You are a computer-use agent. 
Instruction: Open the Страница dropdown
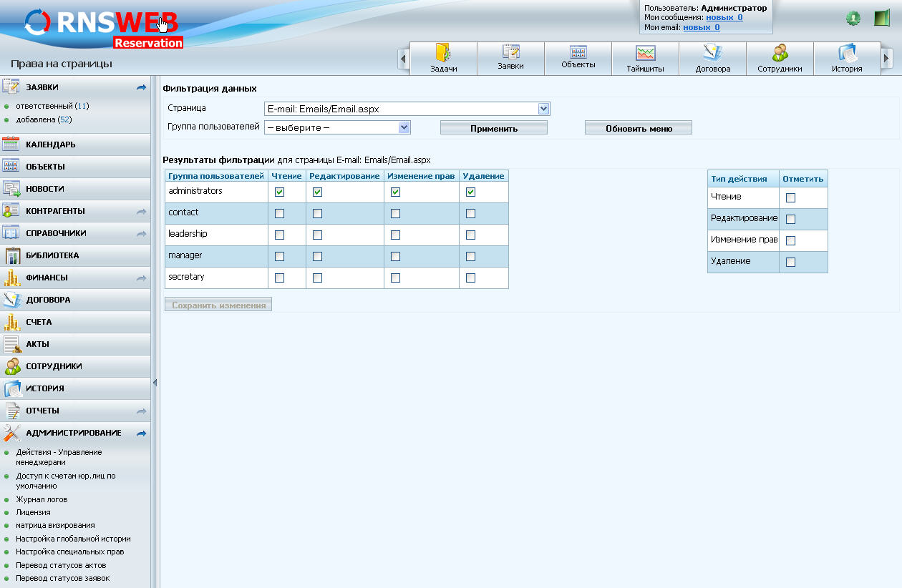tap(544, 109)
